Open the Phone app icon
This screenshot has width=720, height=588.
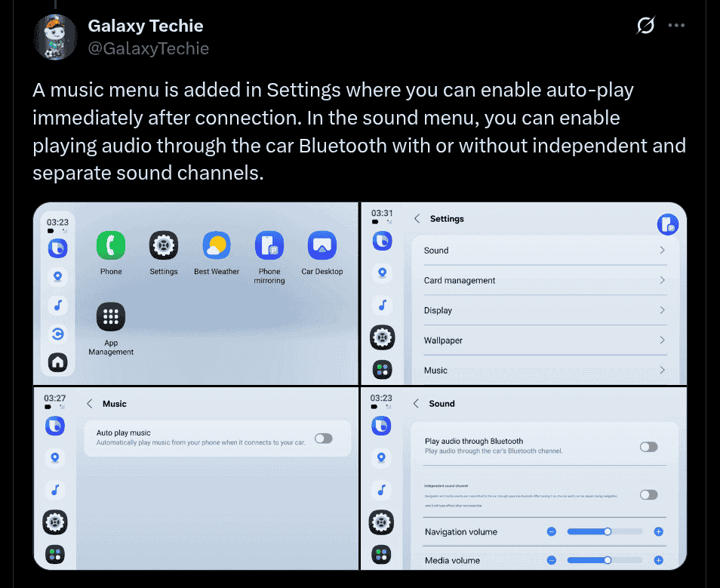coord(111,246)
